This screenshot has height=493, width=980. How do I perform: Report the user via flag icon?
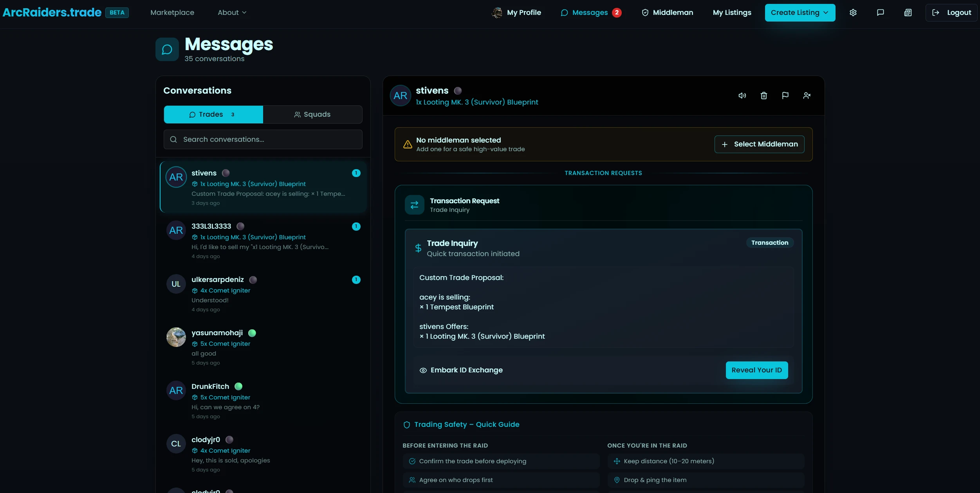pos(785,96)
